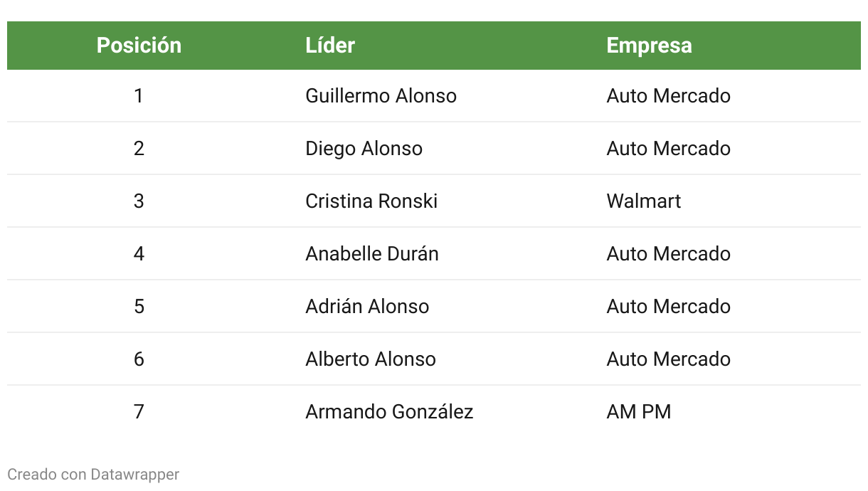The height and width of the screenshot is (491, 868).
Task: Click position number 7
Action: tap(139, 412)
